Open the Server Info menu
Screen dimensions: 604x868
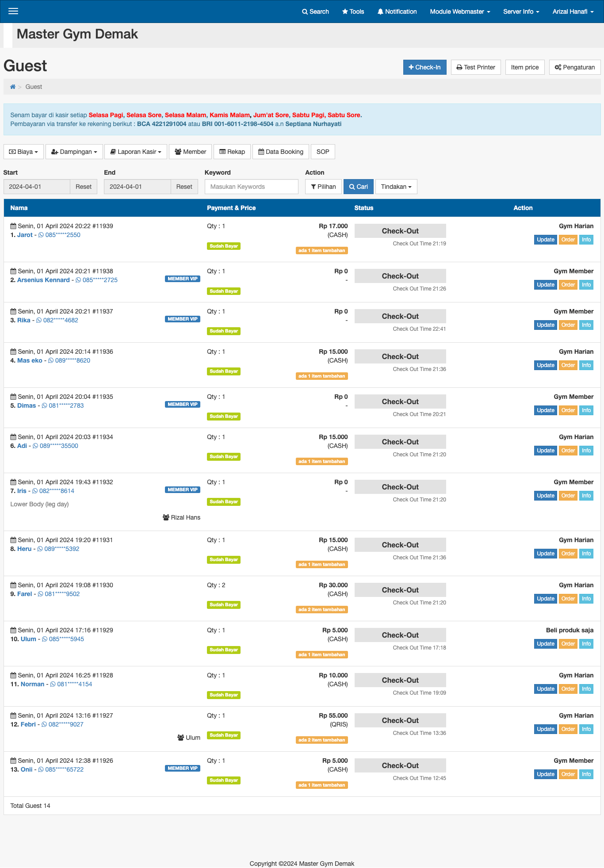pyautogui.click(x=521, y=11)
